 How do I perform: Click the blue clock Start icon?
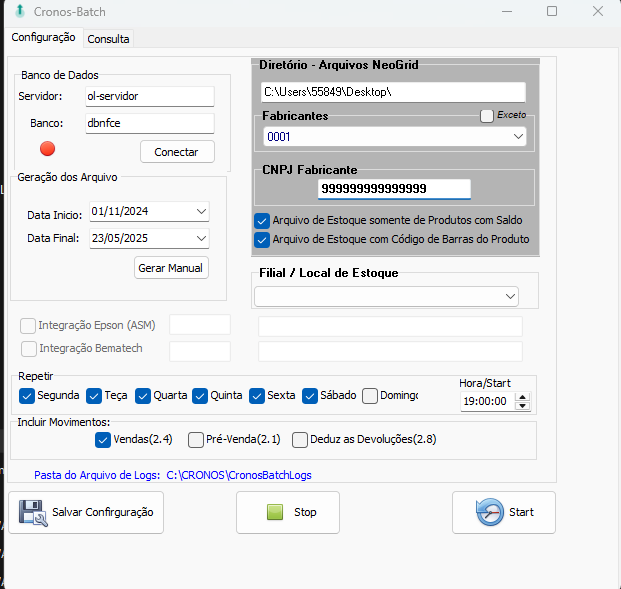(x=490, y=512)
